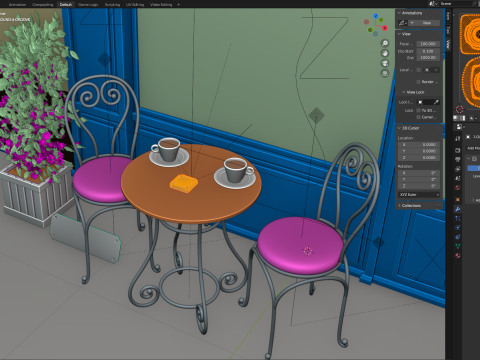Enable the Local Camera checkbox

pos(419,70)
